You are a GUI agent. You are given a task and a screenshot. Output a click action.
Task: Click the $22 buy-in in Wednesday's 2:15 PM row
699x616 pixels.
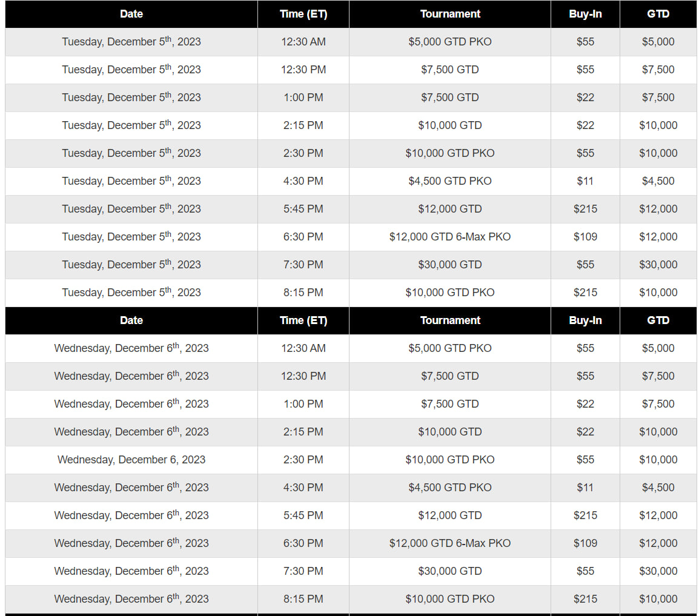[x=585, y=432]
